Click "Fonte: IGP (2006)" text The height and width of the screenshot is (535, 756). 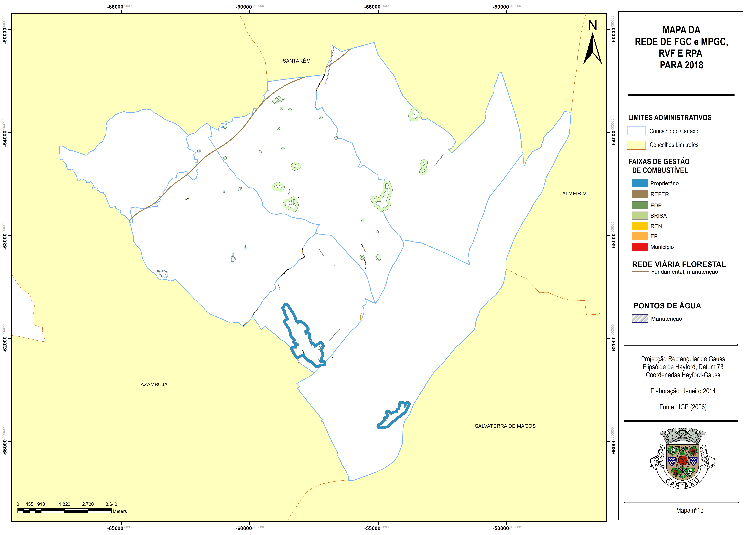pos(683,407)
